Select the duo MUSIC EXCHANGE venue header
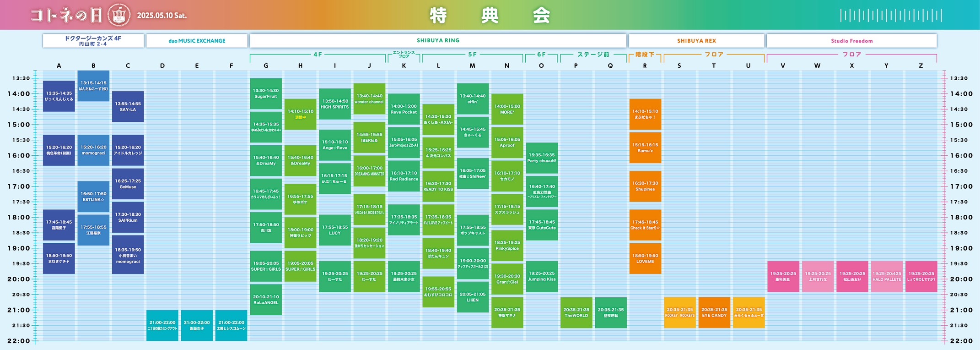Image resolution: width=980 pixels, height=350 pixels. coord(197,41)
